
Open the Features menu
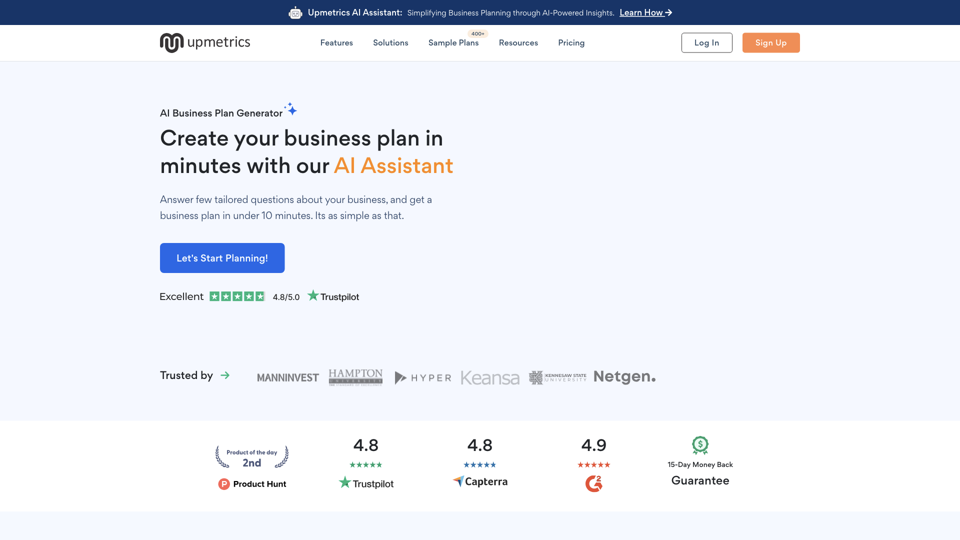click(x=336, y=43)
